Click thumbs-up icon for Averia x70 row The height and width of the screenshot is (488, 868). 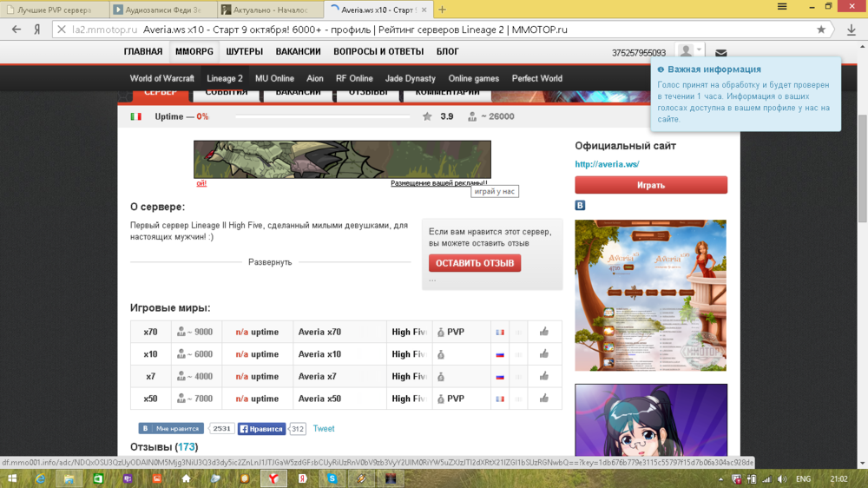click(544, 332)
